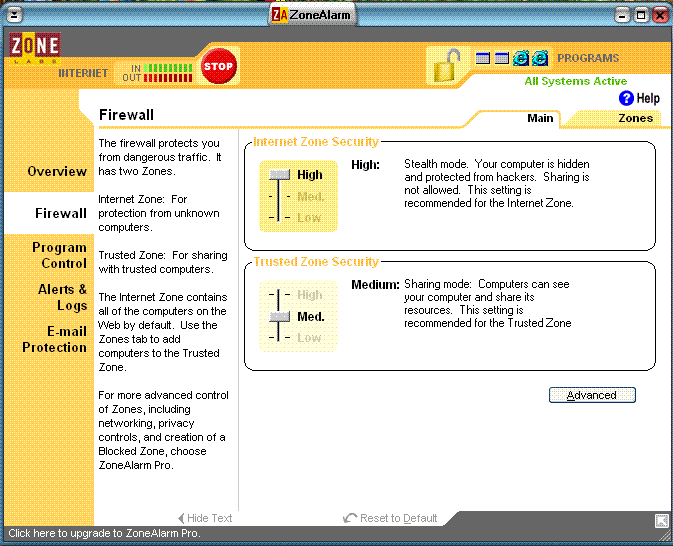Image resolution: width=673 pixels, height=546 pixels.
Task: Minimize the ZoneAlarm window
Action: coord(622,16)
